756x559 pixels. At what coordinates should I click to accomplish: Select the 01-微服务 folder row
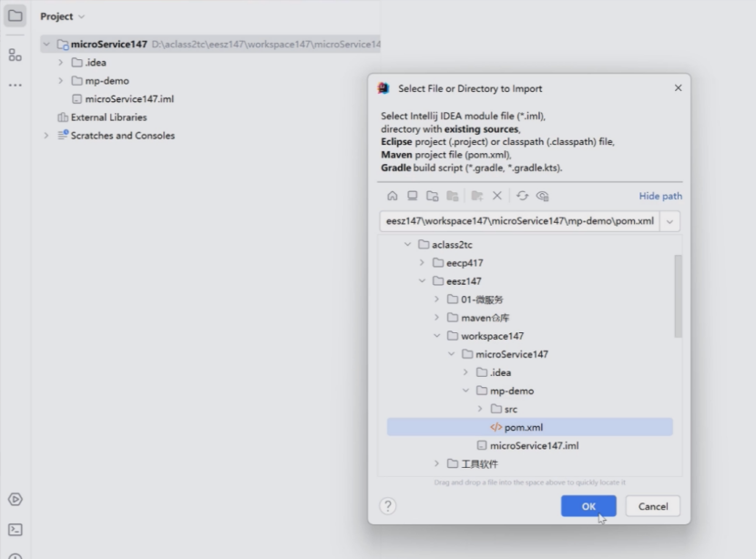(530, 300)
